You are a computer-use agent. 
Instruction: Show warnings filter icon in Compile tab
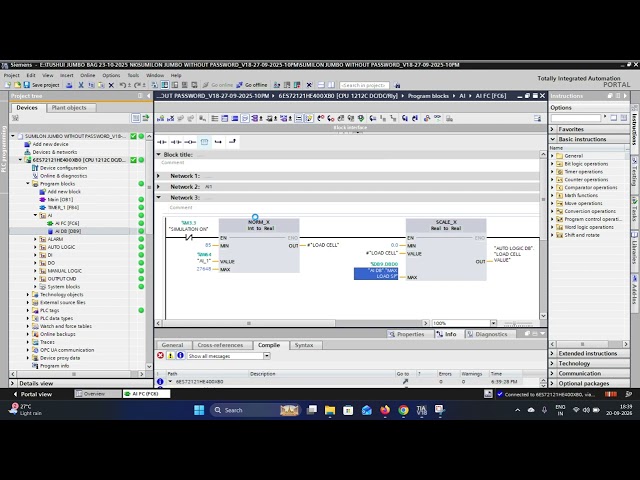(x=171, y=356)
